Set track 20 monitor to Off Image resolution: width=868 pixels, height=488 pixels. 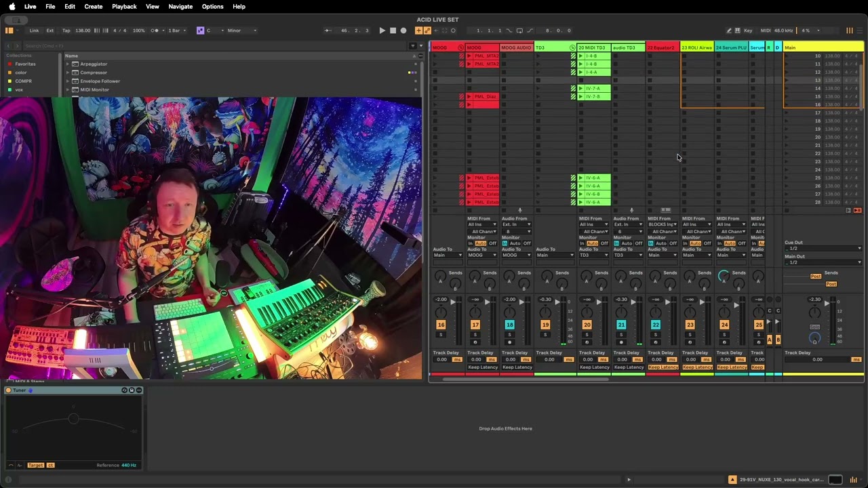coord(604,243)
